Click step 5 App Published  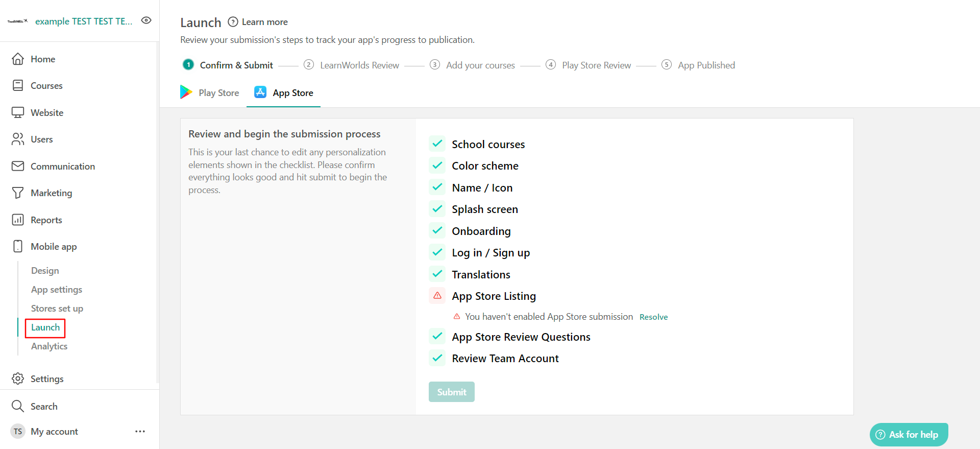698,65
